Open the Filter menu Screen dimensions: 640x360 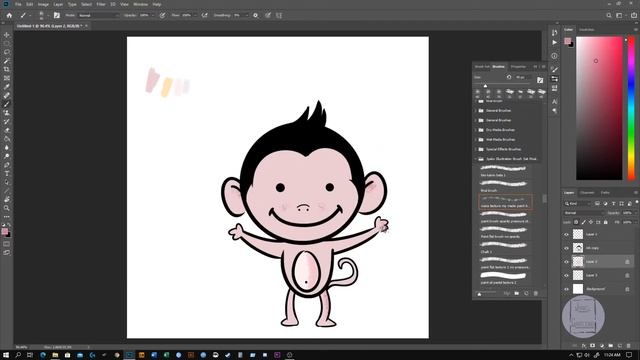point(101,4)
